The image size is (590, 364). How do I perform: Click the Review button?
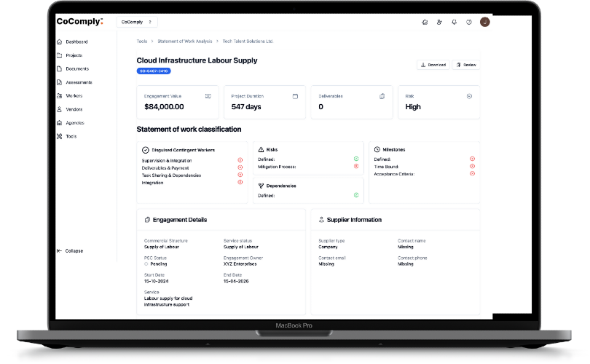[x=466, y=65]
